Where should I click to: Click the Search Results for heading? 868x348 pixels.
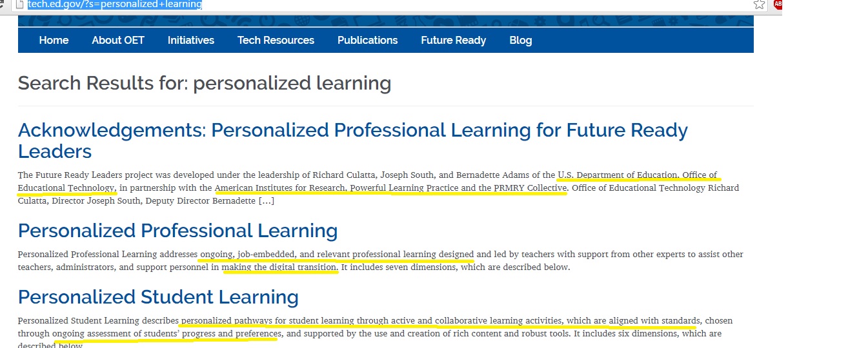[205, 83]
